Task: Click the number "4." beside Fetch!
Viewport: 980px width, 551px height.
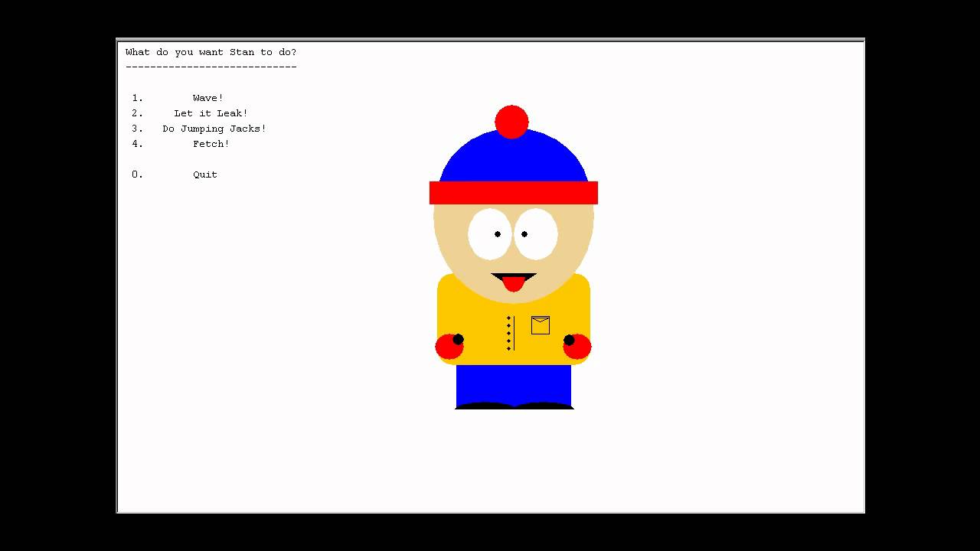Action: pos(138,144)
